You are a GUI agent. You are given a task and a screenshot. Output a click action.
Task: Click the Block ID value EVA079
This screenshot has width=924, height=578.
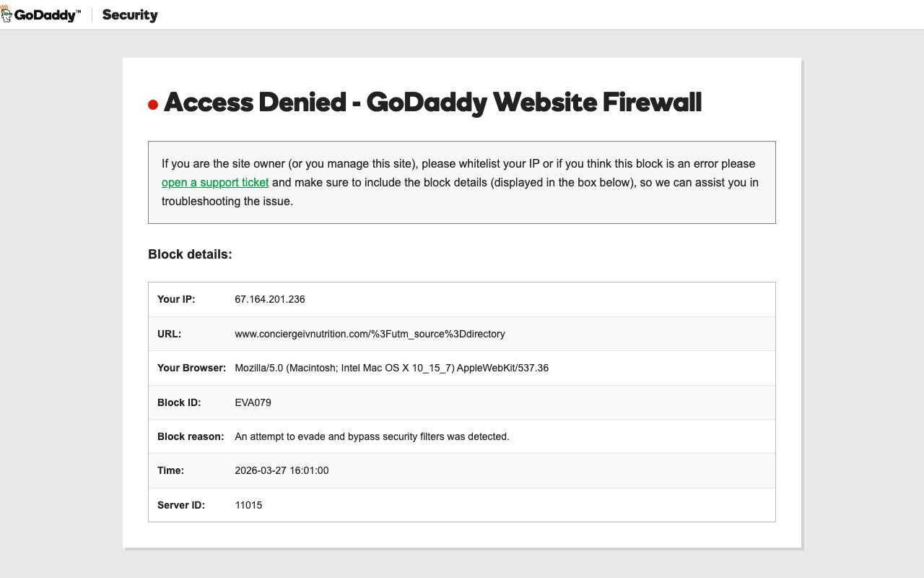point(253,402)
